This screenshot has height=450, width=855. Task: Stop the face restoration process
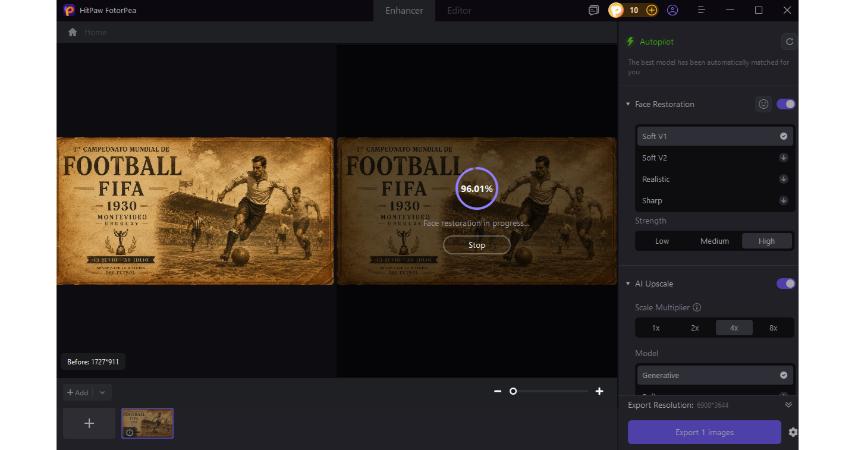point(477,245)
